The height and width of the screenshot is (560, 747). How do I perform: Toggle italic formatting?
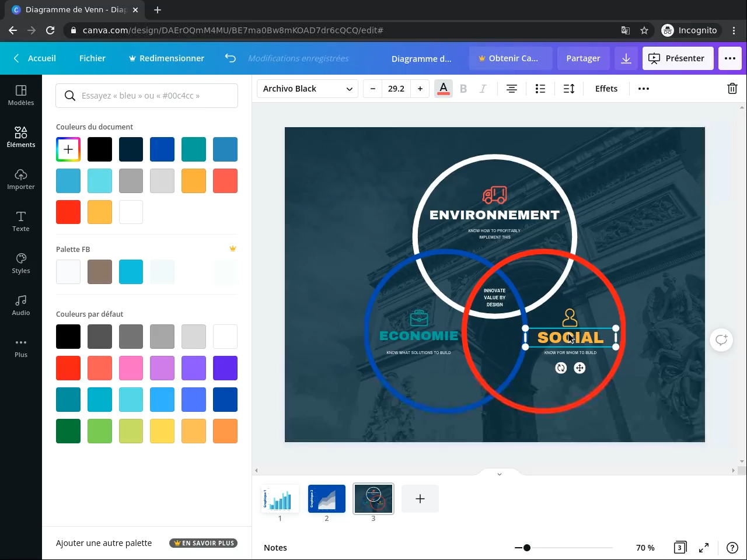(x=483, y=89)
